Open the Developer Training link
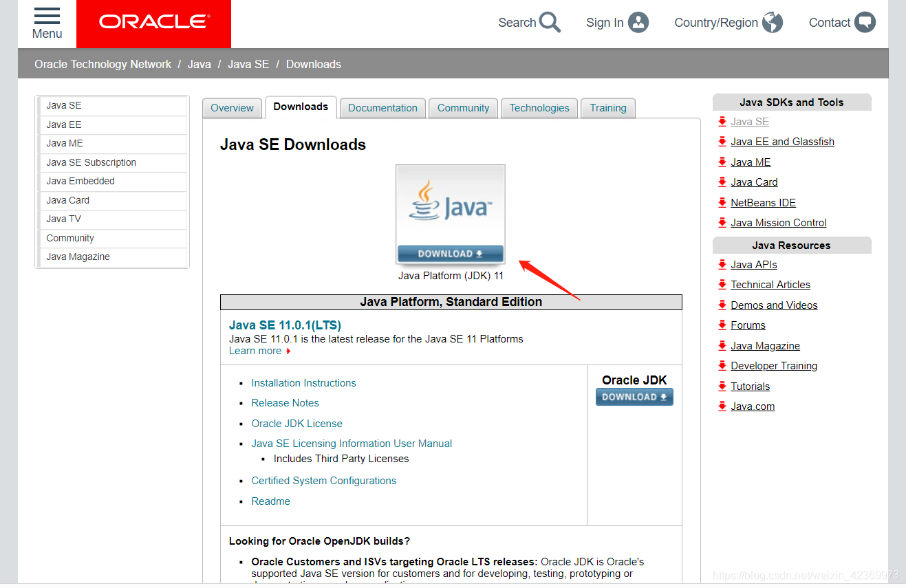 [x=774, y=366]
